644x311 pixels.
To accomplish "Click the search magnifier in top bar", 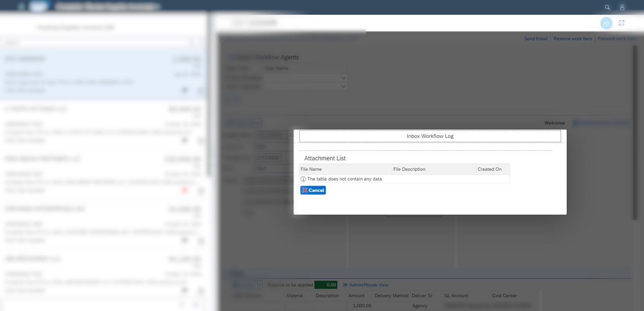I will (x=607, y=7).
